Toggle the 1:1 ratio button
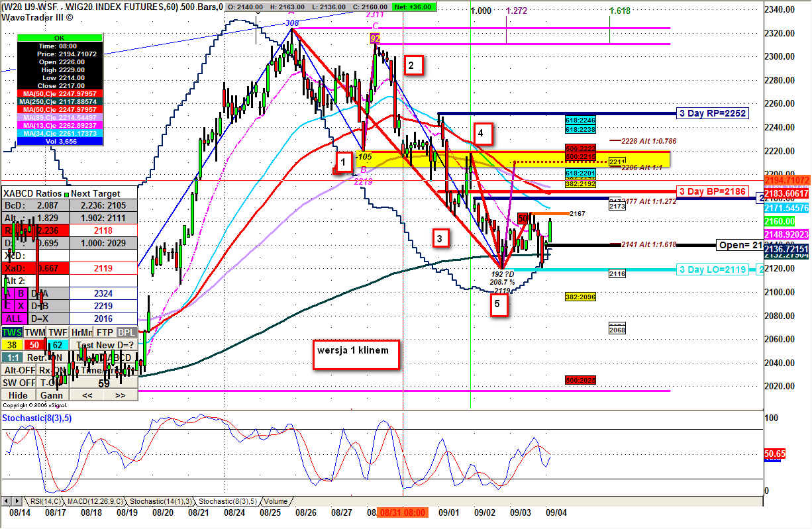This screenshot has width=812, height=529. click(x=13, y=357)
